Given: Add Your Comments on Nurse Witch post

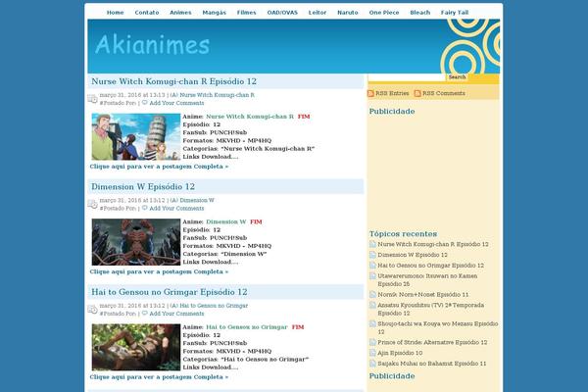Looking at the screenshot, I should pos(176,103).
